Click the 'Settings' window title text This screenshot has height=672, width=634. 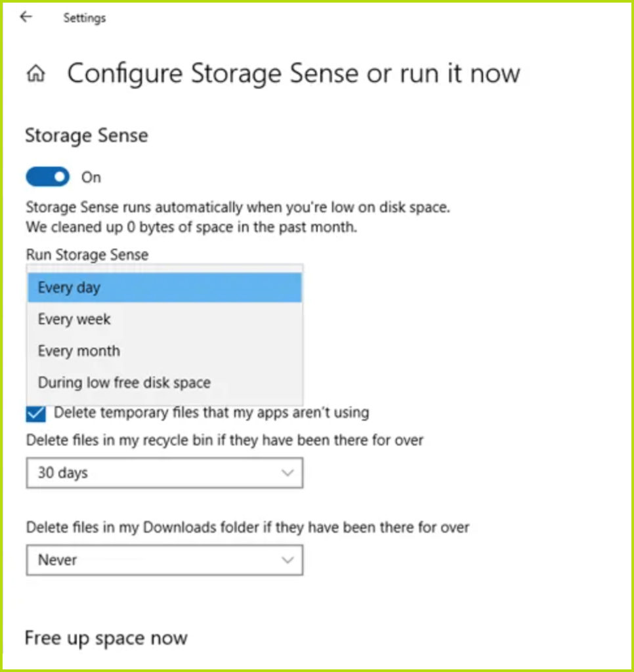(85, 18)
